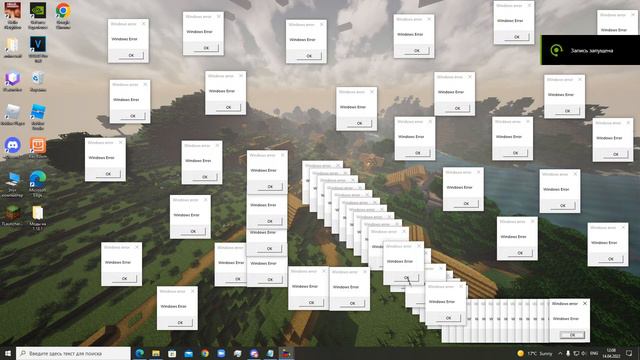Screen dimensions: 640x360
Task: Open the Sunny weather taskbar widget
Action: (x=535, y=353)
